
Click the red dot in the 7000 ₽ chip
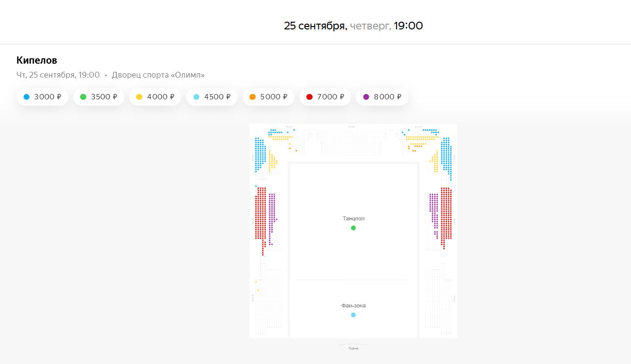pos(309,97)
